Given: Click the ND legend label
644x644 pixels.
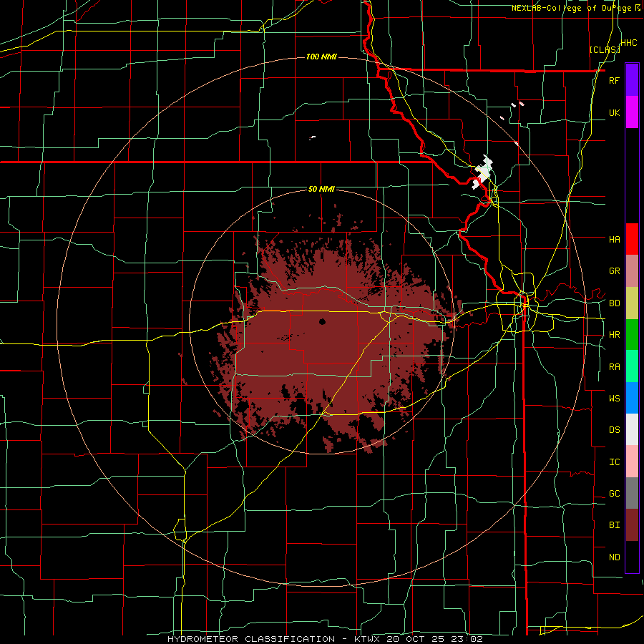Looking at the screenshot, I should click(615, 557).
